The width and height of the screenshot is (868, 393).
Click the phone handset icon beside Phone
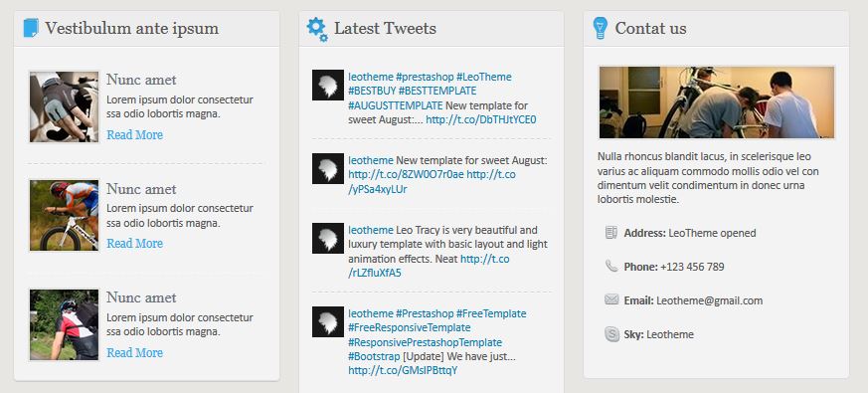pyautogui.click(x=611, y=266)
